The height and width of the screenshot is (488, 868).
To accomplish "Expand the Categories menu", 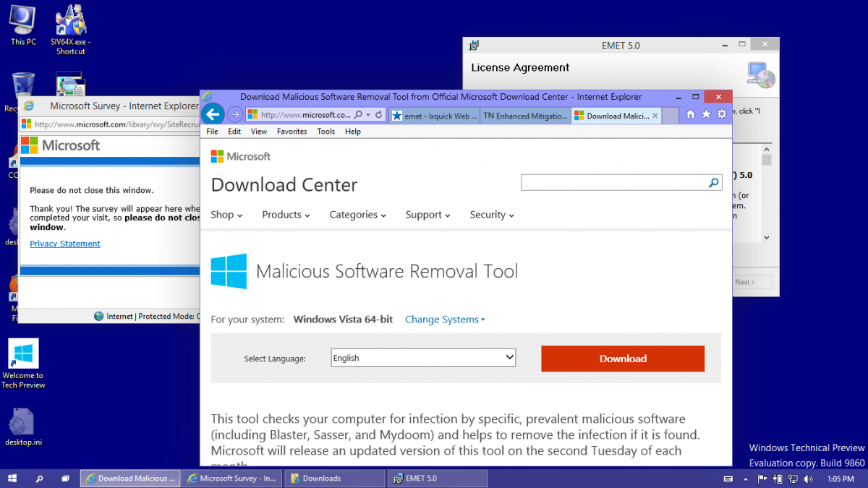I will coord(358,215).
